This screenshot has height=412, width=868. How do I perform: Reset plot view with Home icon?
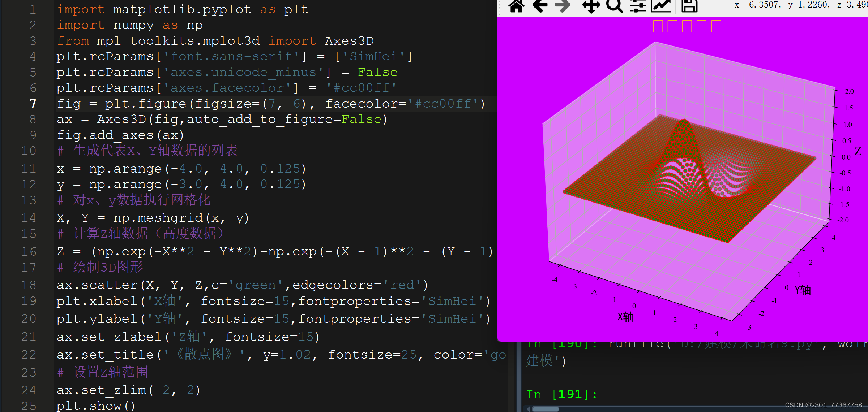(x=516, y=6)
